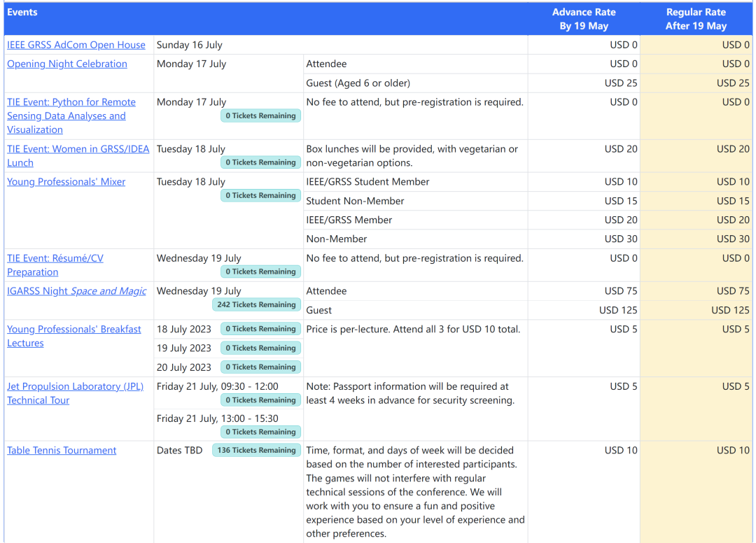
Task: Click the 242 Tickets Remaining badge
Action: click(256, 304)
